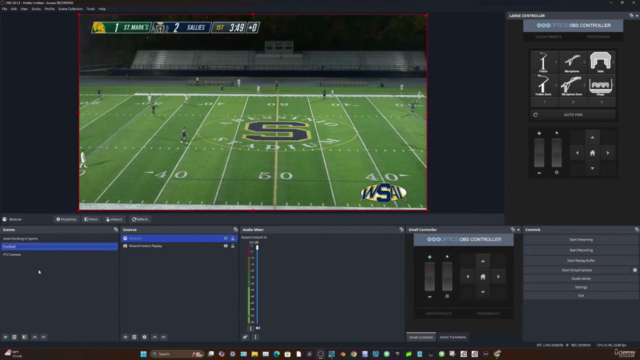The height and width of the screenshot is (360, 640).
Task: Click Start Recording
Action: [581, 250]
